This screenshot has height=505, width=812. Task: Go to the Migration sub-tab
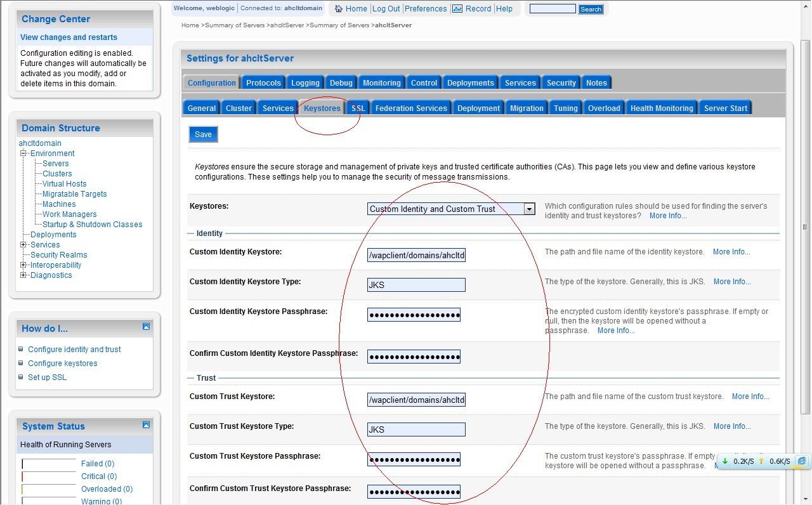pos(527,108)
